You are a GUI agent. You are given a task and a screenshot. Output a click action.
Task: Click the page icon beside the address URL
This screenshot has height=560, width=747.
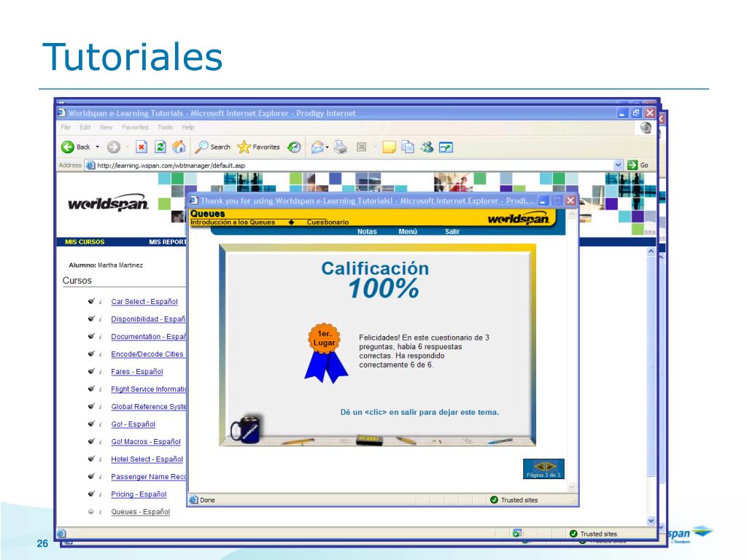tap(90, 166)
